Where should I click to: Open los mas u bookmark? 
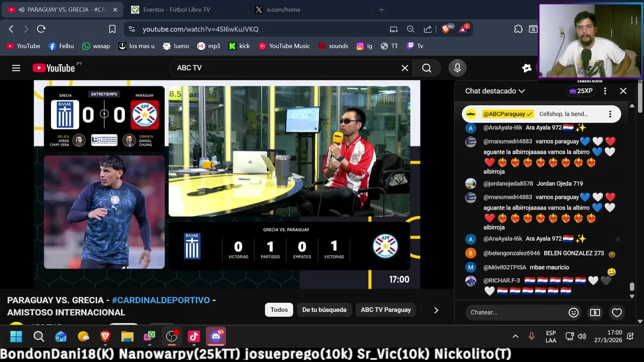tap(136, 46)
